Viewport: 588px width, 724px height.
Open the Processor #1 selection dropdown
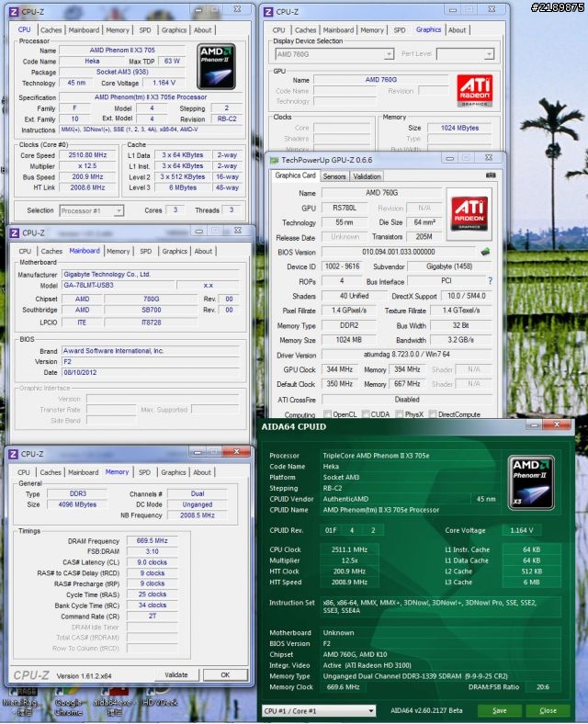pos(92,210)
